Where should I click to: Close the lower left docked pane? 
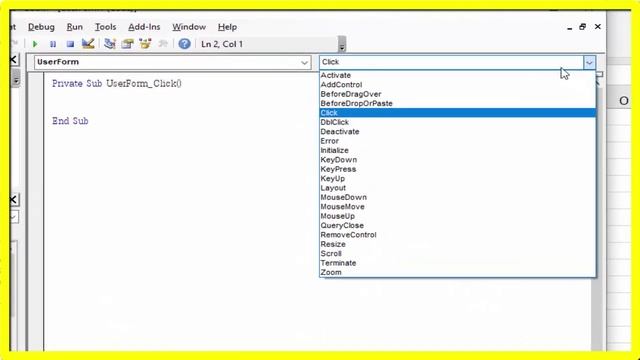coord(14,199)
